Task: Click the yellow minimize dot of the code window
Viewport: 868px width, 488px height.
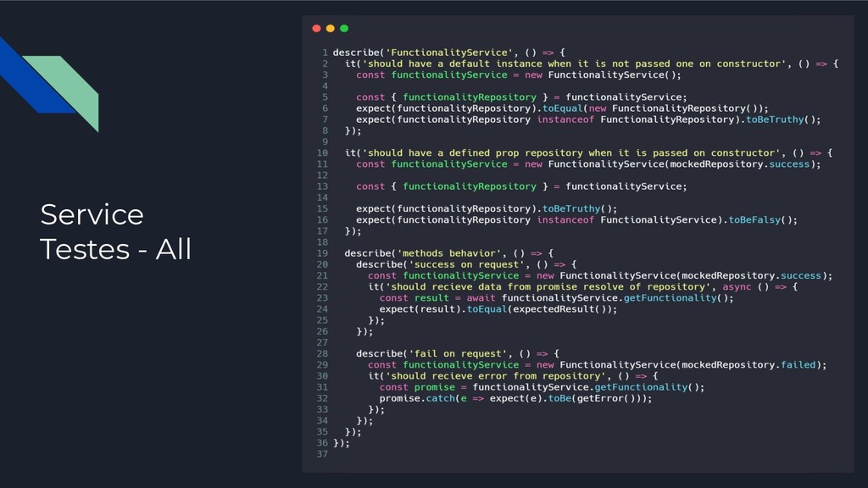Action: (x=331, y=28)
